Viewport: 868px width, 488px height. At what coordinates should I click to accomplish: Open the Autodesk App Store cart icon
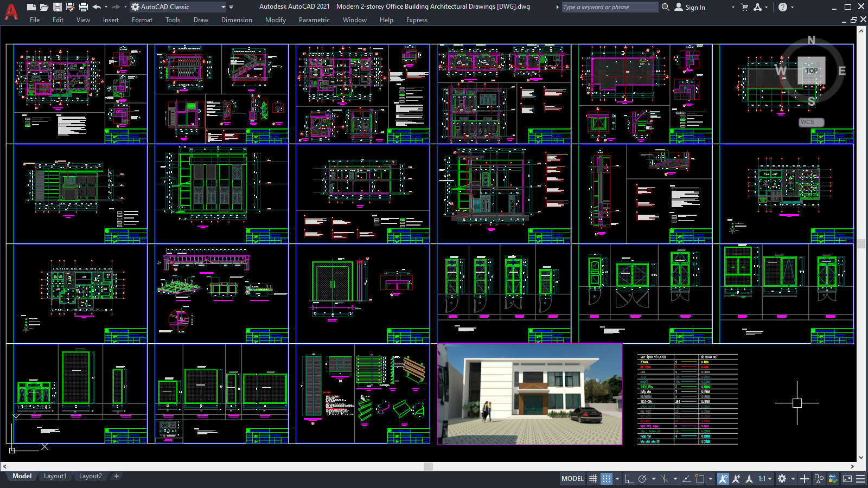point(745,7)
